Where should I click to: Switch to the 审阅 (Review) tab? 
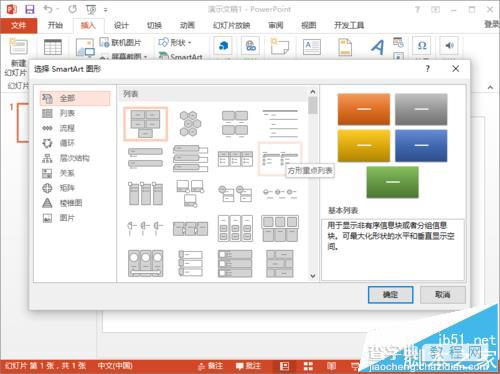click(276, 25)
